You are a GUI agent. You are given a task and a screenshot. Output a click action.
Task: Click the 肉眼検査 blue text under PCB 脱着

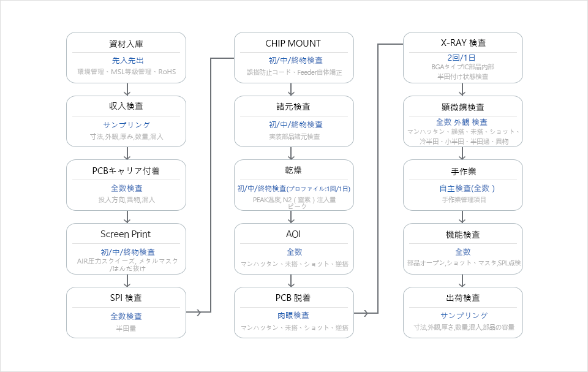(x=293, y=316)
